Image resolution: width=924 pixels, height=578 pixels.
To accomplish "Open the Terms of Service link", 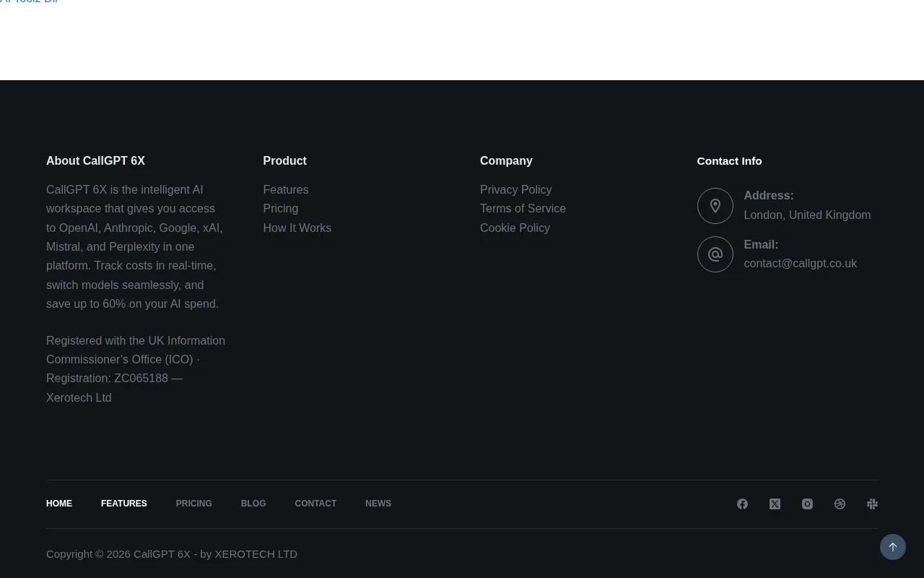I will click(x=523, y=208).
